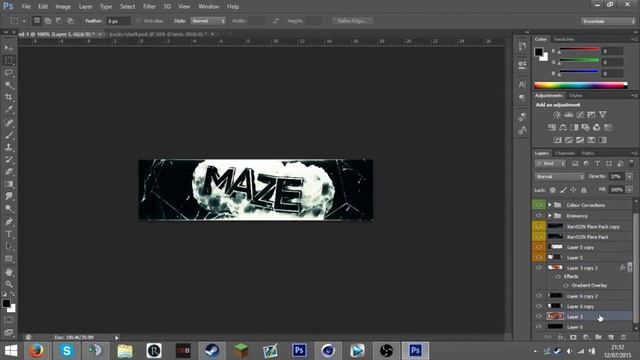
Task: Open the Kind filter dropdown
Action: point(550,164)
